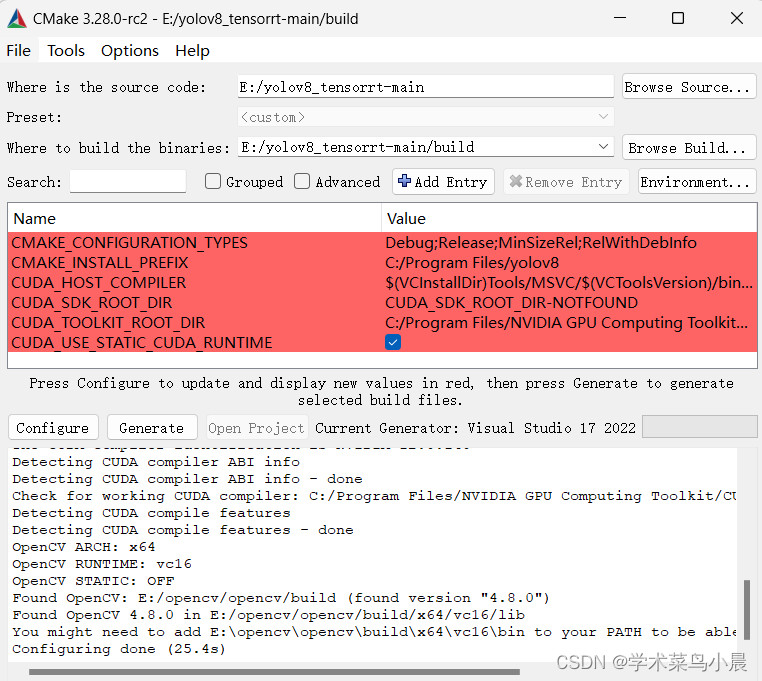Open the File menu

click(x=18, y=51)
